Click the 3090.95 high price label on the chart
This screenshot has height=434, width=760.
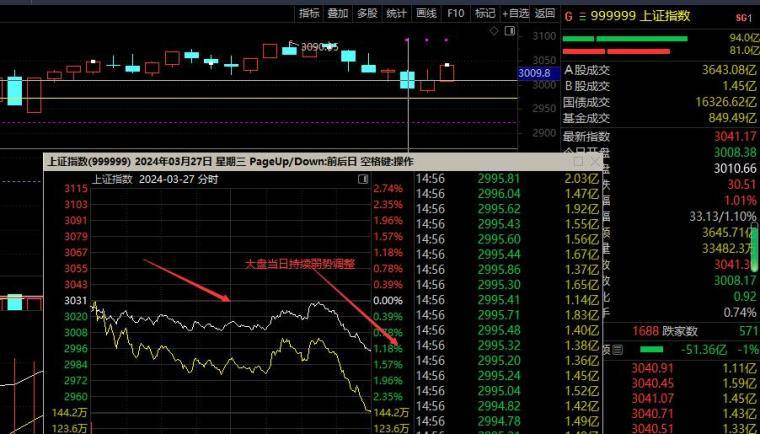319,47
